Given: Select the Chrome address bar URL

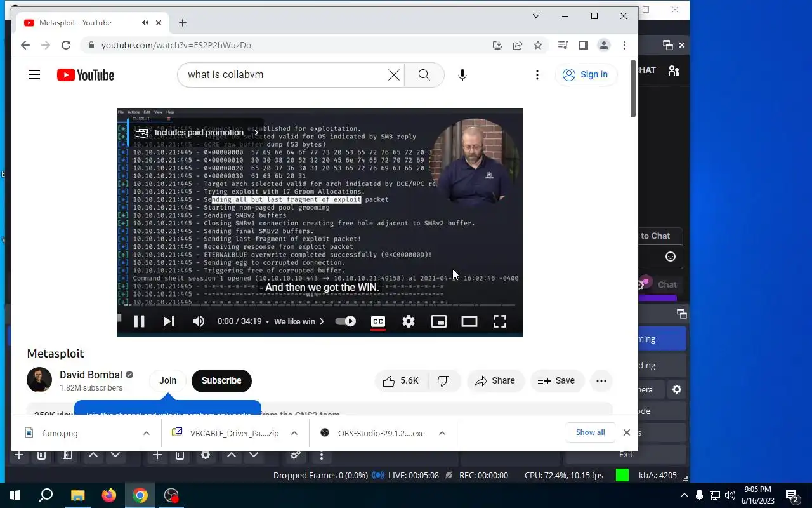Looking at the screenshot, I should click(x=176, y=45).
